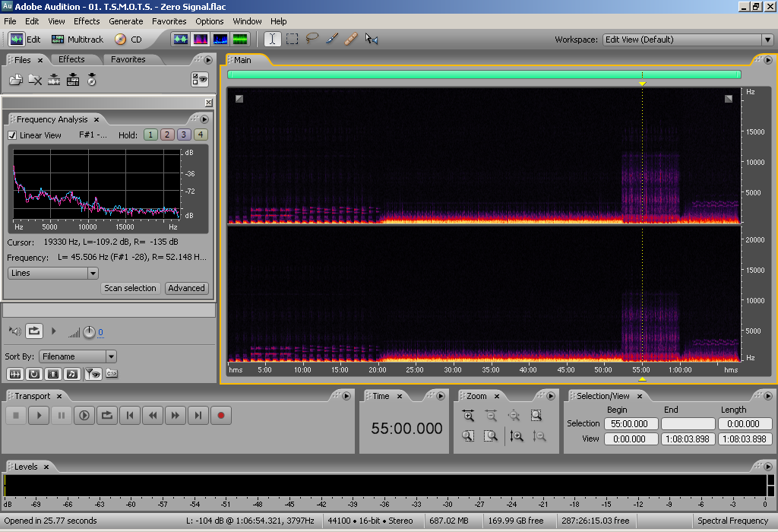
Task: Select Spectral Frequency display icon
Action: [201, 40]
